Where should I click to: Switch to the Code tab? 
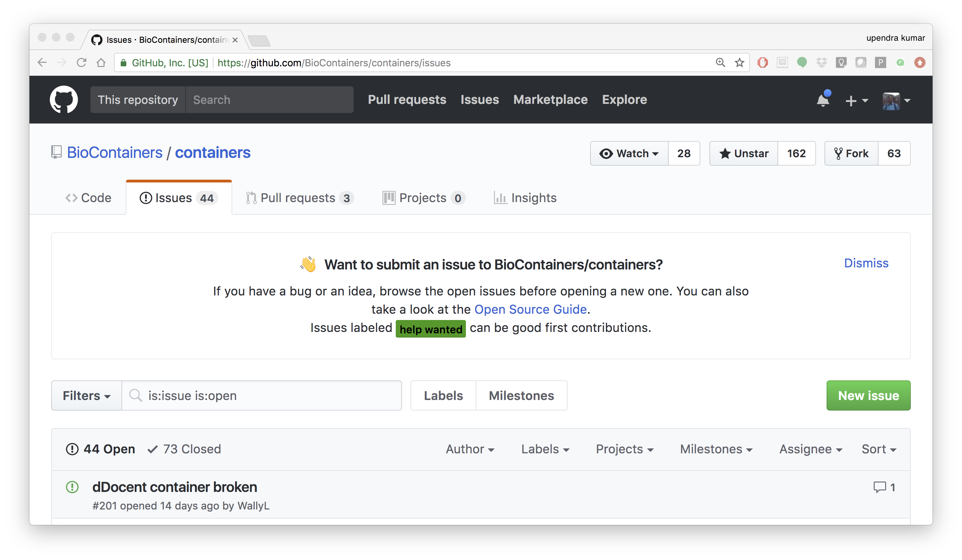[x=88, y=198]
